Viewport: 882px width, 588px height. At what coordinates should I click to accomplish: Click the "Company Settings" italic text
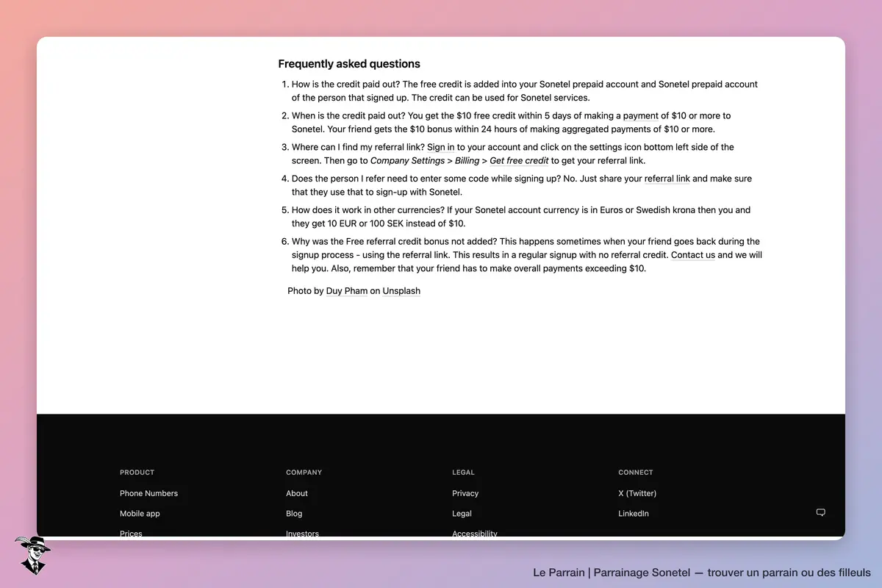407,160
